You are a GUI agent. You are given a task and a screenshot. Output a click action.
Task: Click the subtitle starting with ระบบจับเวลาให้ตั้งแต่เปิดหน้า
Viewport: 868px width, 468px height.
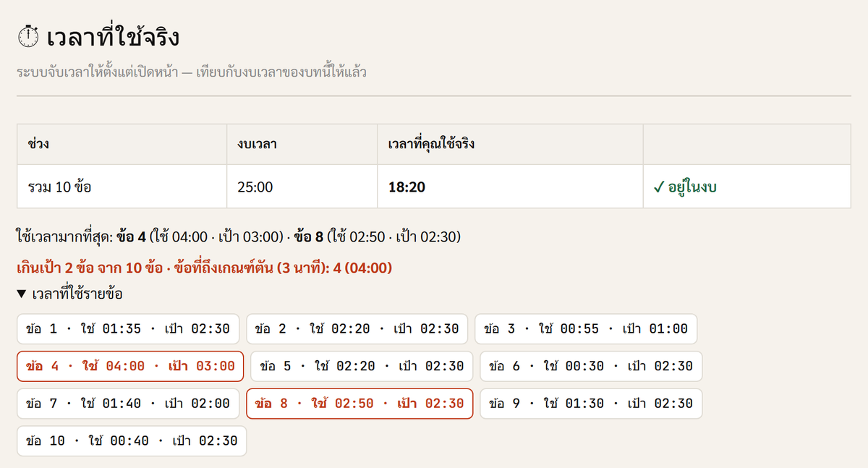click(192, 72)
